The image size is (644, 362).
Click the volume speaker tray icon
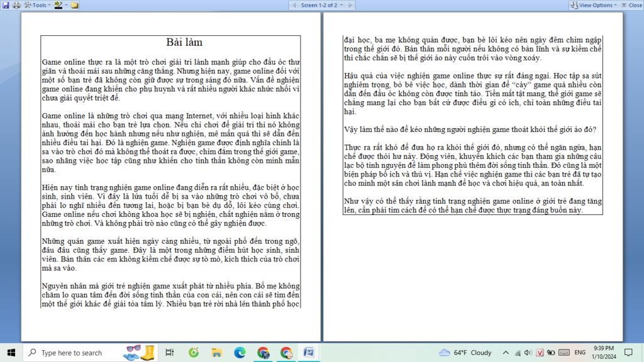tap(528, 353)
